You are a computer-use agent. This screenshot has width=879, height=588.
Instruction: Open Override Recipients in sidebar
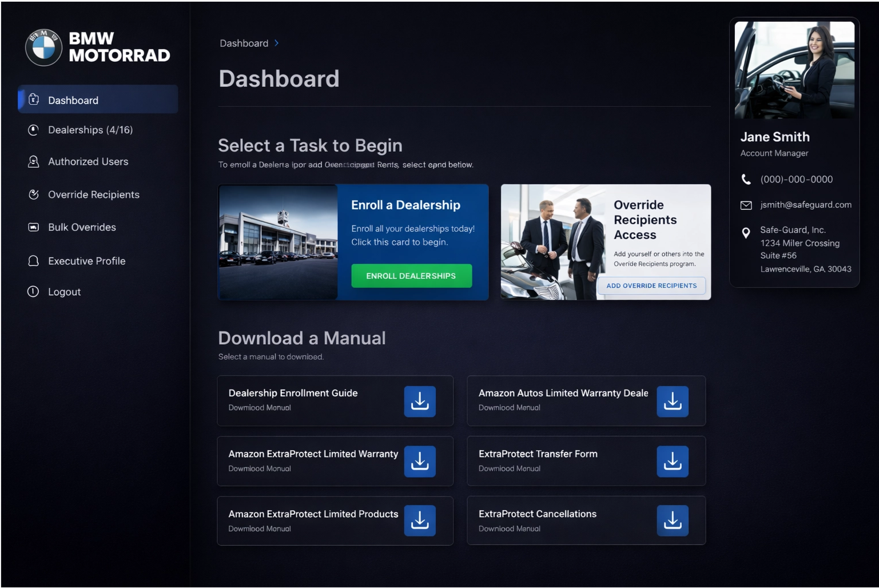pyautogui.click(x=94, y=194)
